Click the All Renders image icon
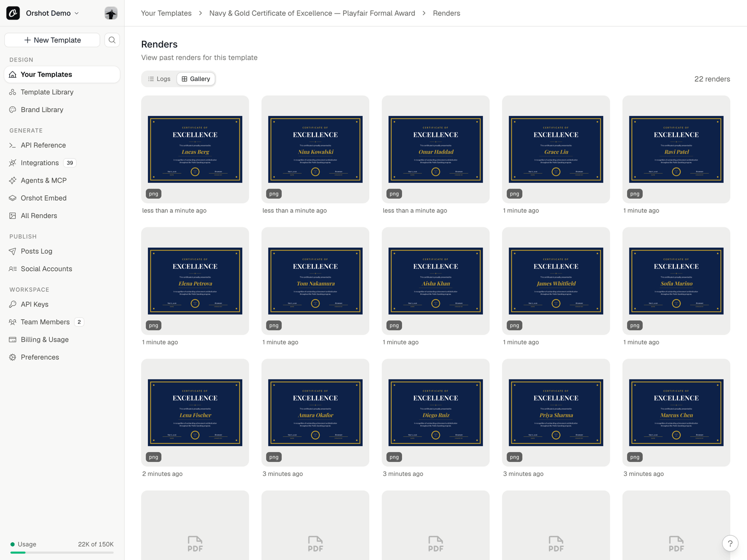Screen dimensions: 747x560 13,216
